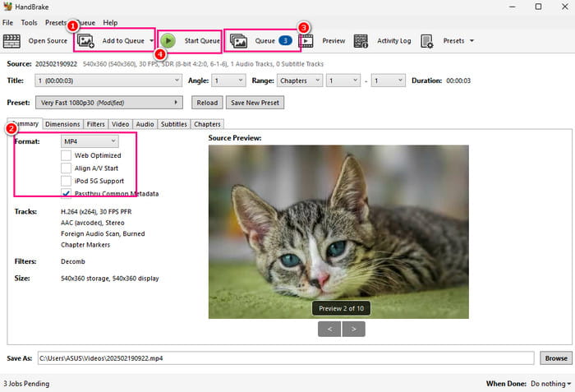575x392 pixels.
Task: Click the cat source preview image
Action: 338,232
